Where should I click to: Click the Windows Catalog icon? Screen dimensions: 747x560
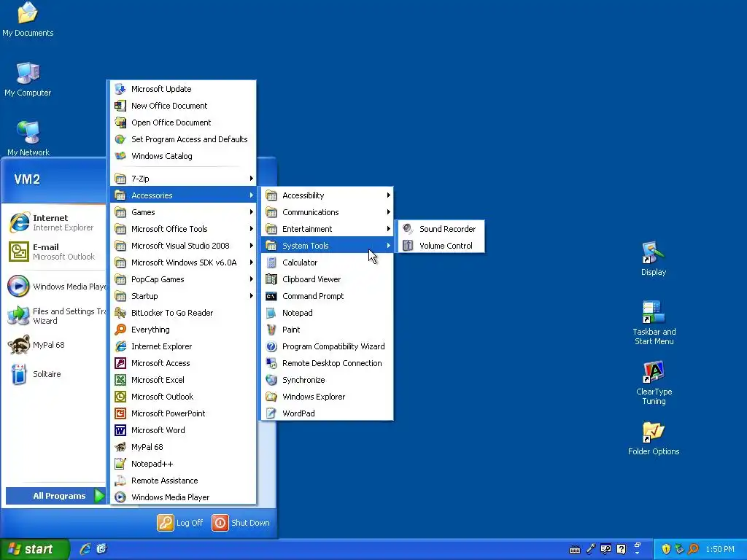[x=120, y=156]
